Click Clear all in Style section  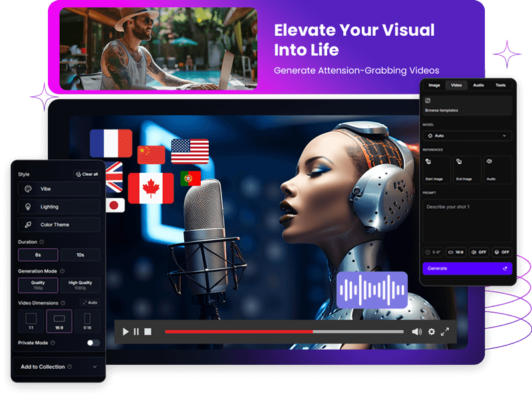87,174
